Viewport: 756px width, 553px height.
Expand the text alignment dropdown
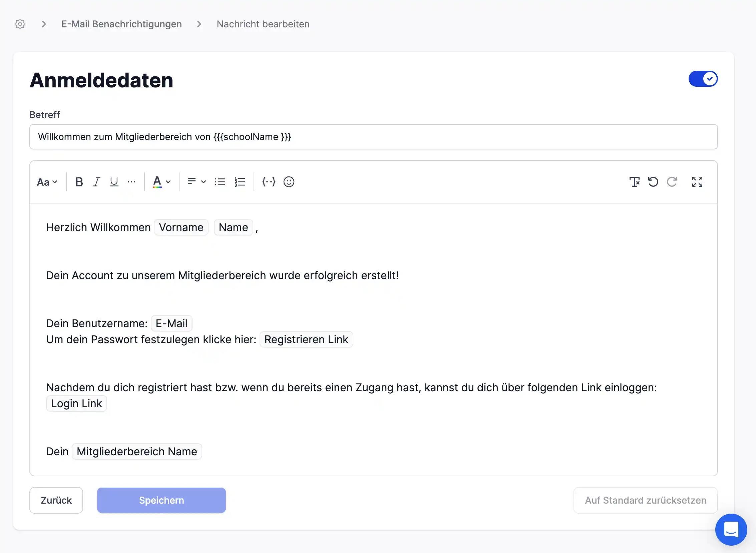tap(197, 182)
